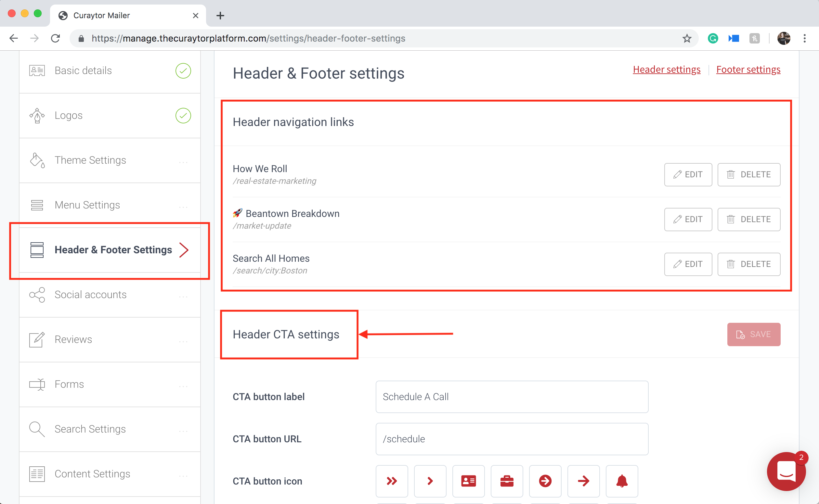Open Forms section
The image size is (819, 504).
[110, 384]
